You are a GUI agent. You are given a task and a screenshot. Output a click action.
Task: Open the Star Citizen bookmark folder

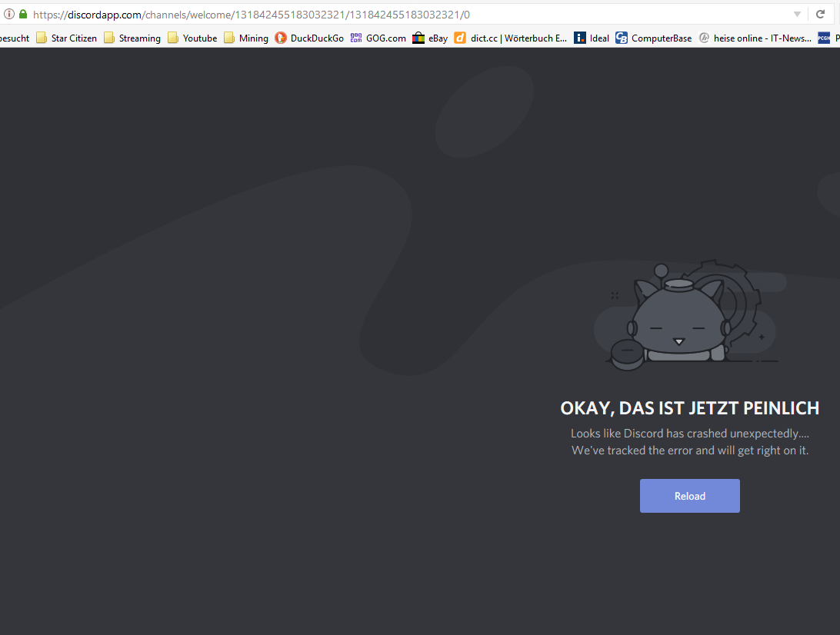tap(66, 38)
